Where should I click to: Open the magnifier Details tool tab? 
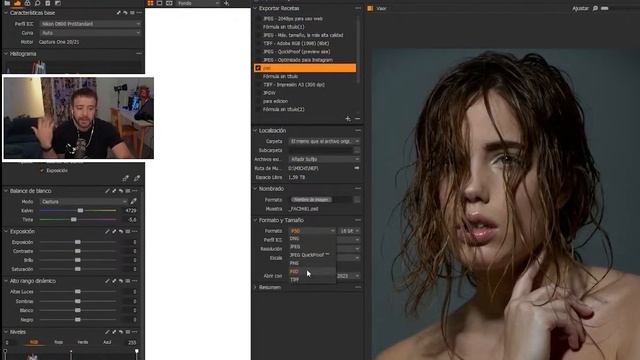pos(38,3)
